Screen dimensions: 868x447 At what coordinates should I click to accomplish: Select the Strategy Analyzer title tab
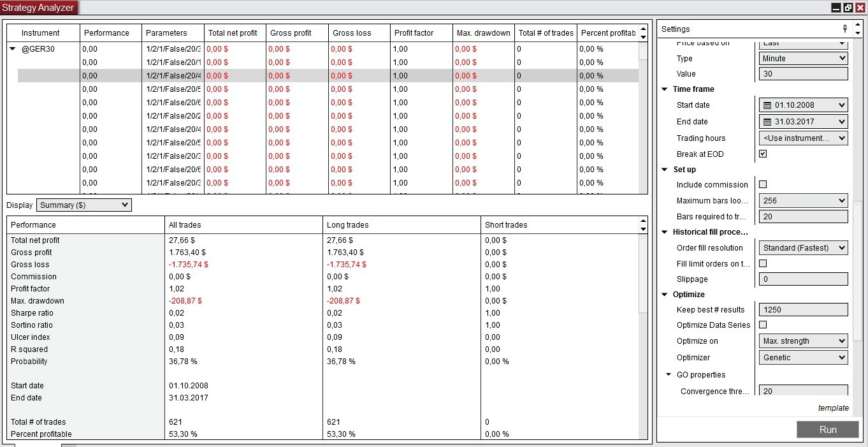(x=38, y=8)
